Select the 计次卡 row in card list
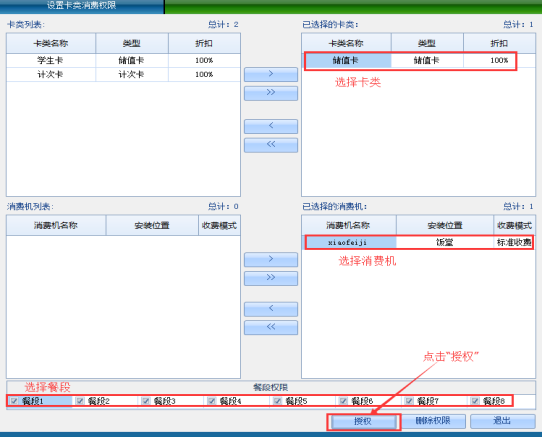 click(x=123, y=75)
